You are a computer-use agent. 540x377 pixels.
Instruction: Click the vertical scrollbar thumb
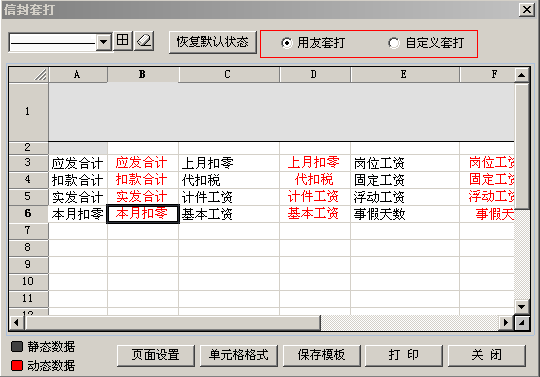[522, 146]
